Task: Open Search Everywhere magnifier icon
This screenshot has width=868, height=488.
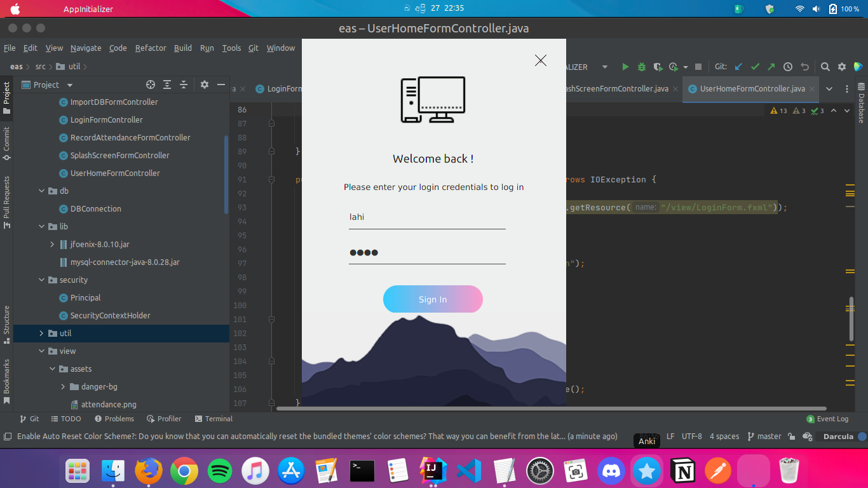Action: (825, 67)
